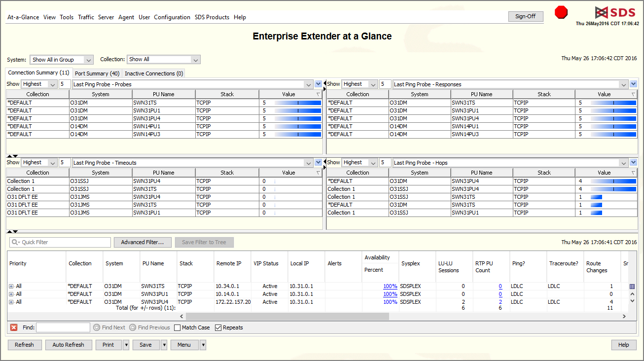
Task: Open the Save button dropdown arrow
Action: [164, 345]
